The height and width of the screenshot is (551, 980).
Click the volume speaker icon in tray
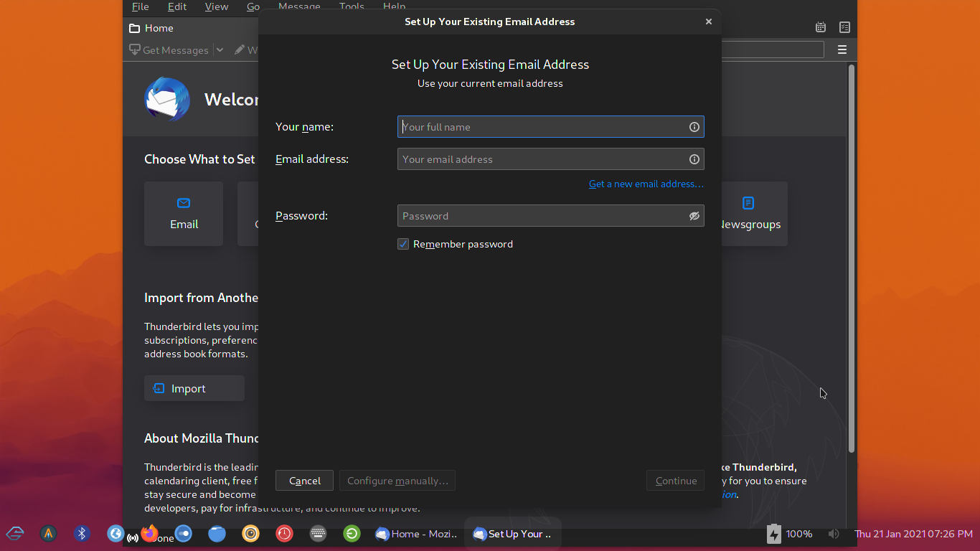833,534
